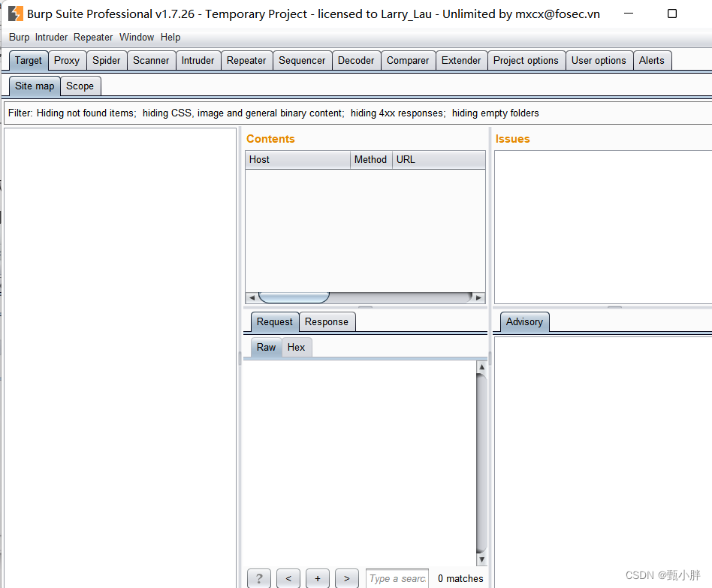Switch to the Sequencer tab

(302, 60)
